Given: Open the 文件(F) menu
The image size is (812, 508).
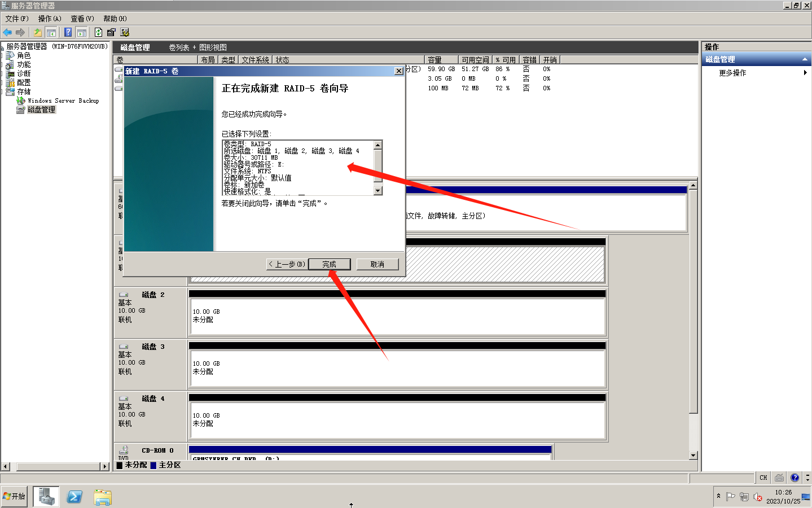Looking at the screenshot, I should click(17, 19).
